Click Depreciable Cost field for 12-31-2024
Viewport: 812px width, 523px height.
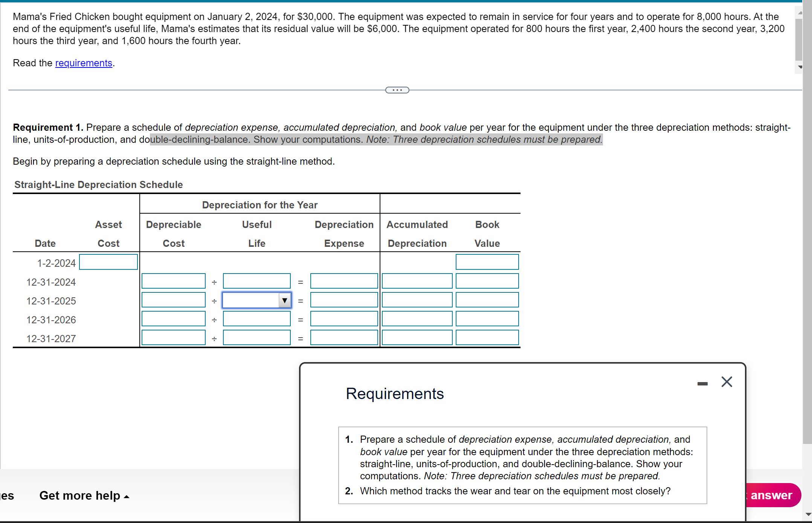(x=173, y=281)
